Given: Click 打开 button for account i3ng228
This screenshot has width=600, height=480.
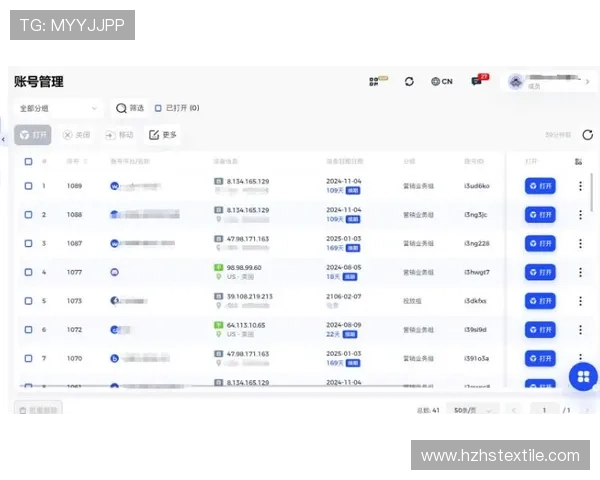Looking at the screenshot, I should (x=540, y=243).
